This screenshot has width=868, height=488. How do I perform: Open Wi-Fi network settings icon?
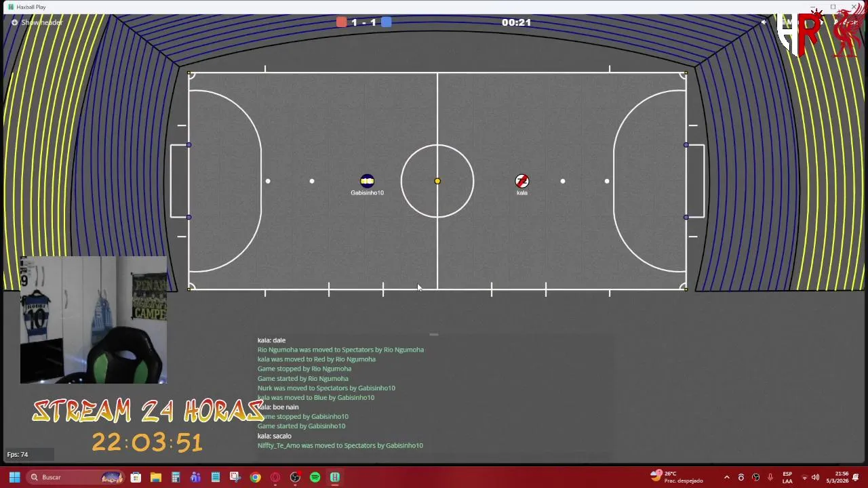tap(804, 477)
